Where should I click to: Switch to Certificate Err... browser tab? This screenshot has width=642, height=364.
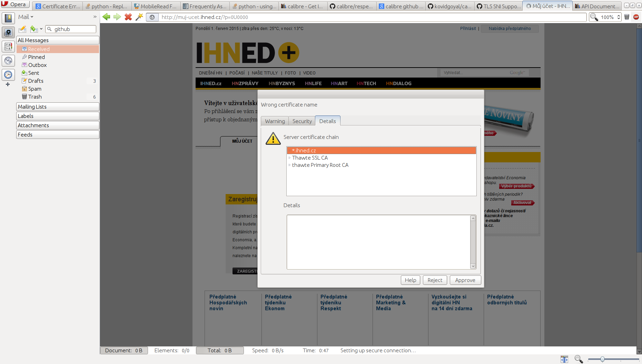pos(58,6)
